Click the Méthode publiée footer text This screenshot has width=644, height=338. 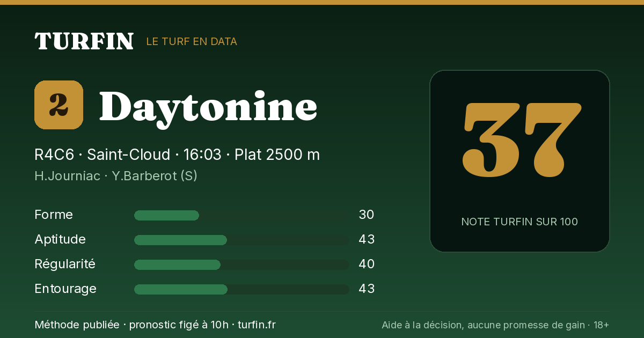[155, 325]
